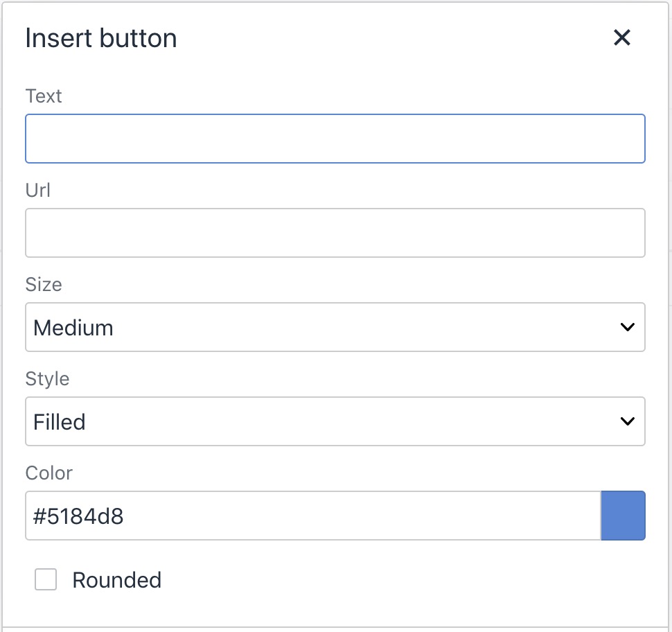Screen dimensions: 672x632
Task: Select the Medium value in Size combo box
Action: tap(73, 328)
